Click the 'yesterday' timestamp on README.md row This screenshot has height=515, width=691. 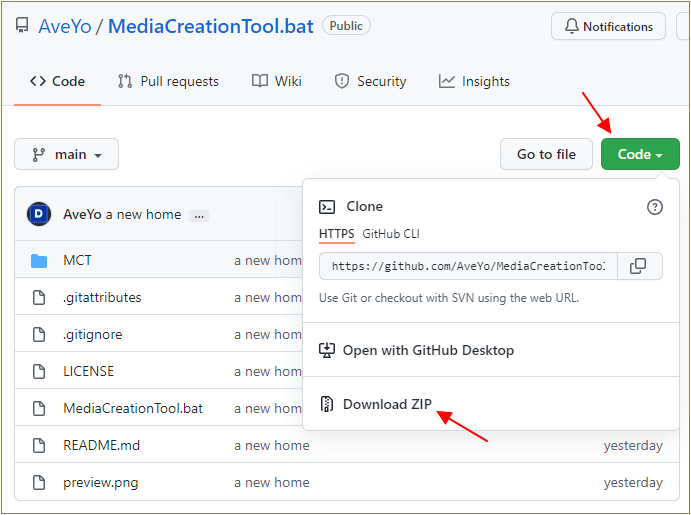tap(633, 445)
